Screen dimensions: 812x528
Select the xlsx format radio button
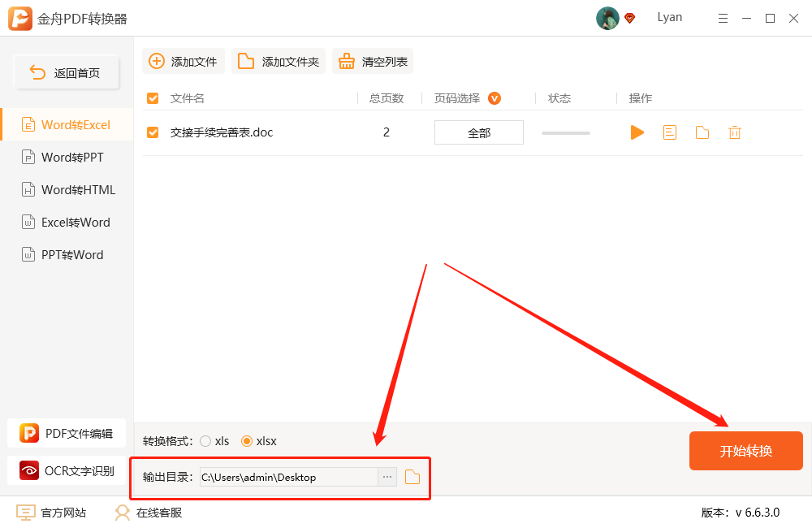pos(247,441)
